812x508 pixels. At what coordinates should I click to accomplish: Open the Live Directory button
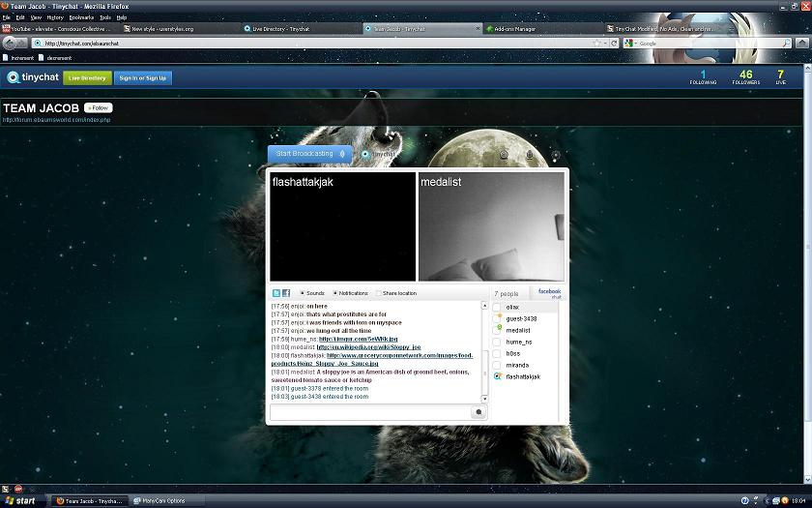click(87, 77)
